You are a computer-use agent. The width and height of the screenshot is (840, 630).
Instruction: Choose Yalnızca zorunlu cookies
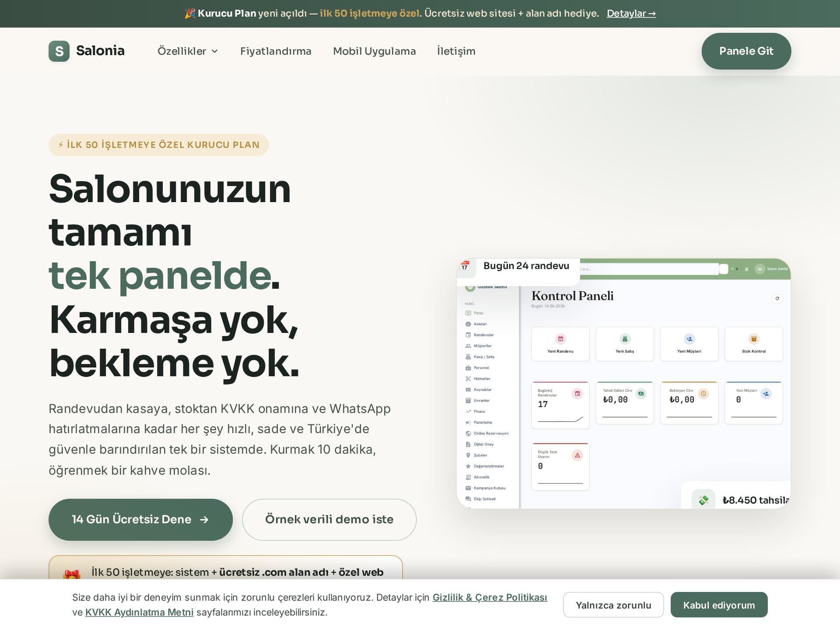point(613,605)
